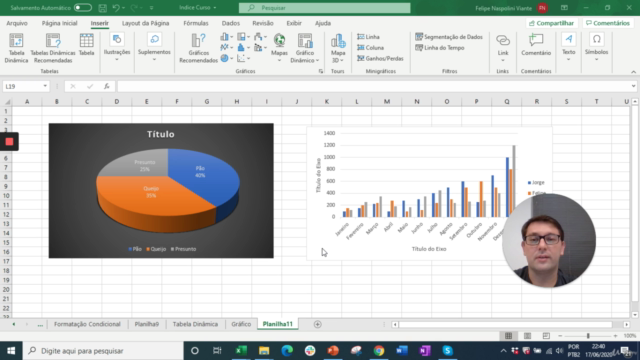Open the Suplementos menu

click(154, 47)
